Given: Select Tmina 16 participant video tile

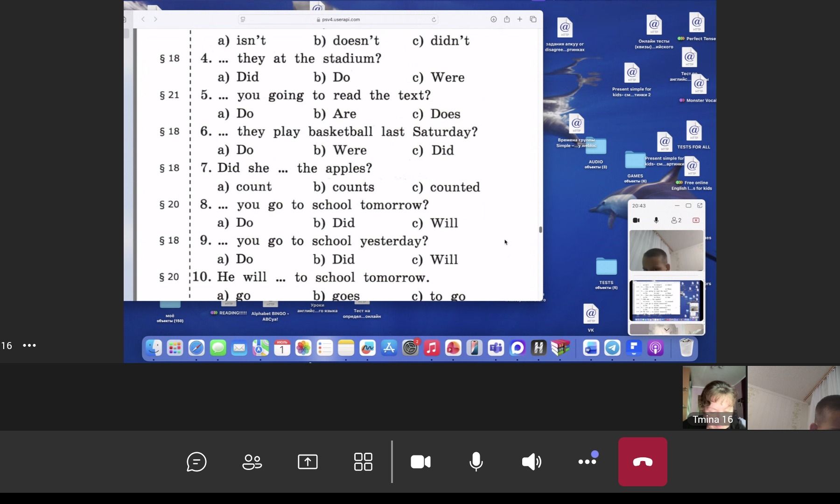Looking at the screenshot, I should point(714,398).
